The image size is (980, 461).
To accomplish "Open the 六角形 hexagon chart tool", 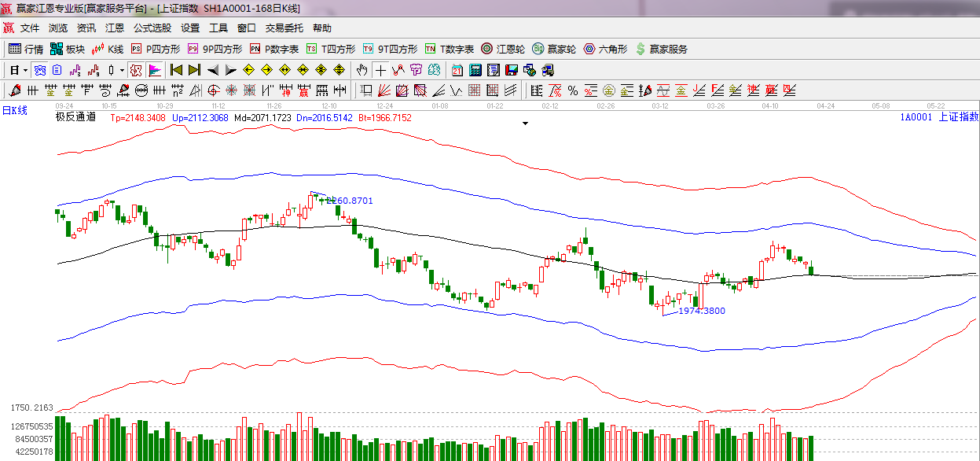I will [x=605, y=49].
